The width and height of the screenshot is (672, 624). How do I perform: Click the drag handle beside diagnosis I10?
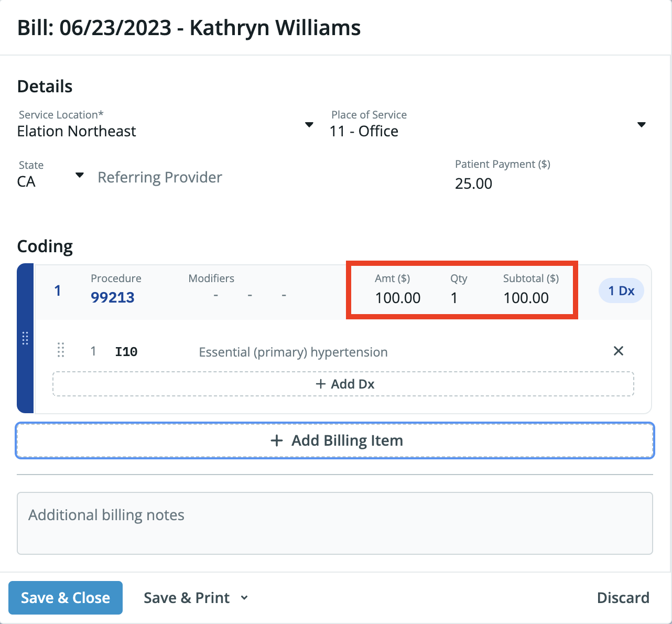coord(61,351)
